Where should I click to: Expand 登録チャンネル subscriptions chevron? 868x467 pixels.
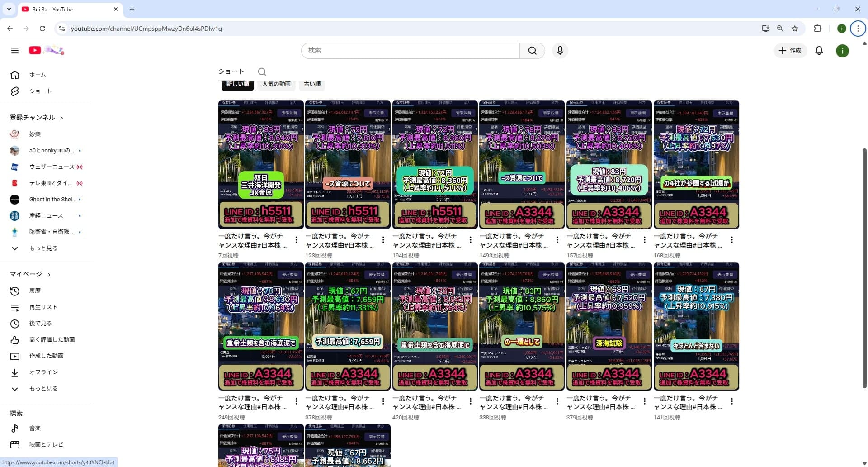click(62, 118)
